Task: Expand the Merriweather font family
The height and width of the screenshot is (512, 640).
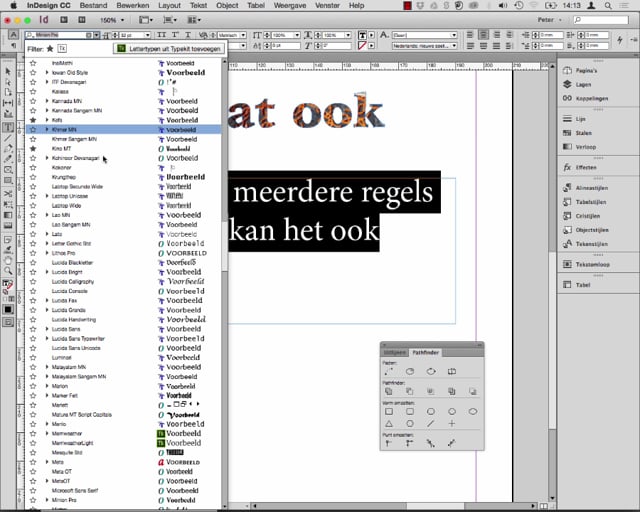Action: click(x=47, y=433)
